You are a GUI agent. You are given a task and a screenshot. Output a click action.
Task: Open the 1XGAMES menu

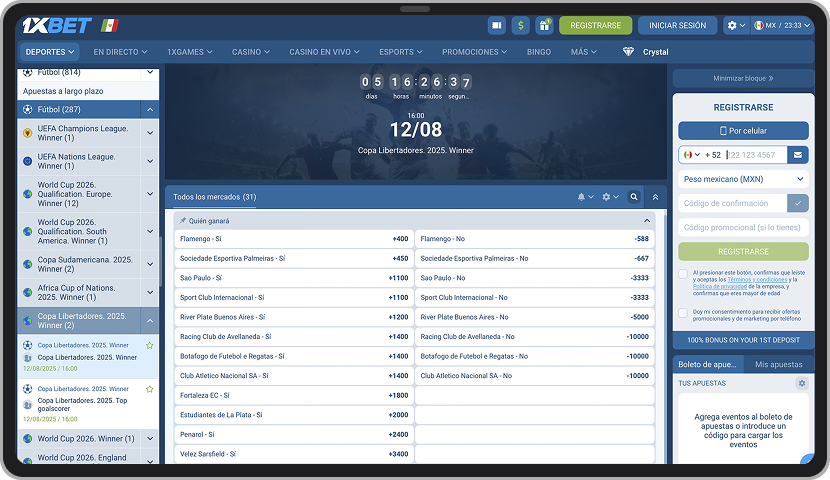tap(190, 52)
